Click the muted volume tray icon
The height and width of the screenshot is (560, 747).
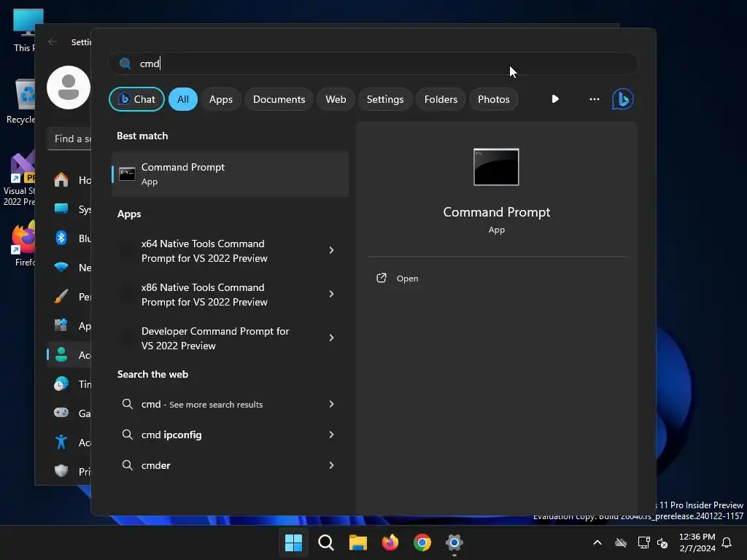[x=662, y=542]
